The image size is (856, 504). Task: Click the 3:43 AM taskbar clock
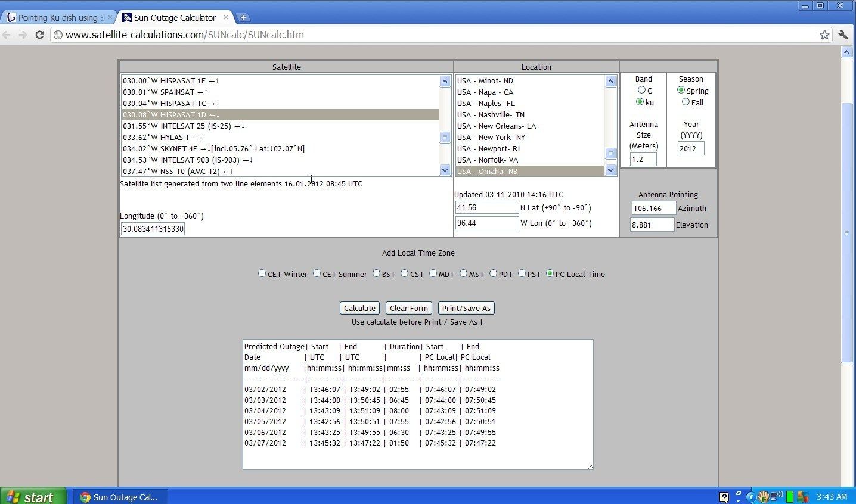coord(832,496)
